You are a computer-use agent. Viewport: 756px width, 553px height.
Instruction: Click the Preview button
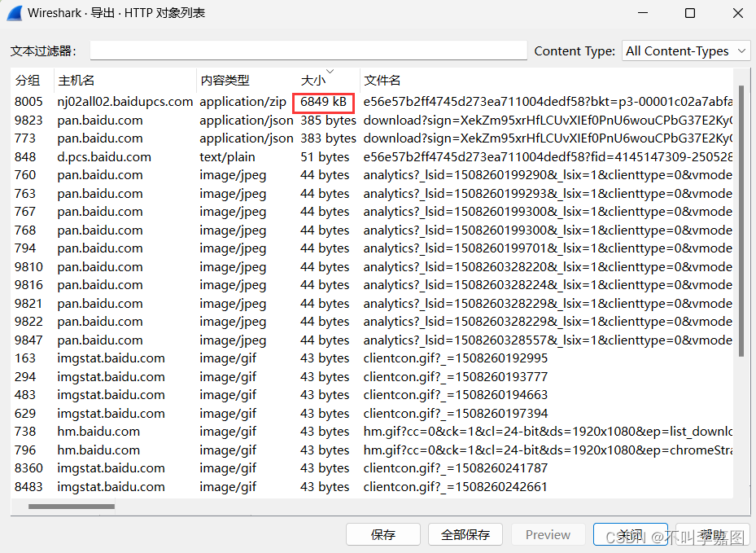pyautogui.click(x=548, y=534)
